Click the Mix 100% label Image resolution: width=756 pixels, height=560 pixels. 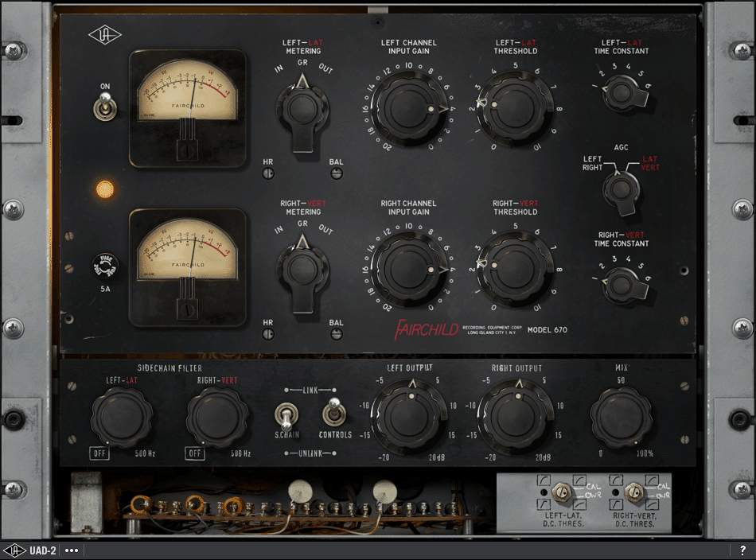coord(645,453)
